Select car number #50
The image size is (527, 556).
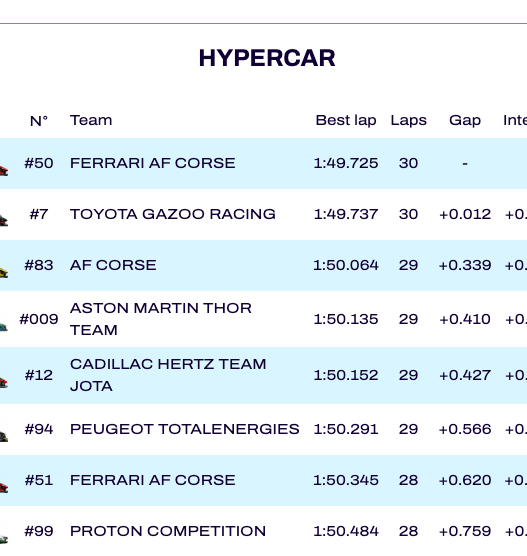39,163
